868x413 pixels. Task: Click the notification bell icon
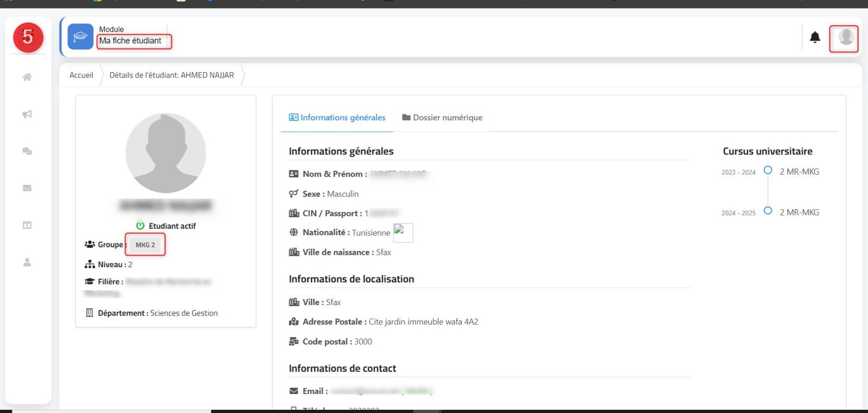815,37
